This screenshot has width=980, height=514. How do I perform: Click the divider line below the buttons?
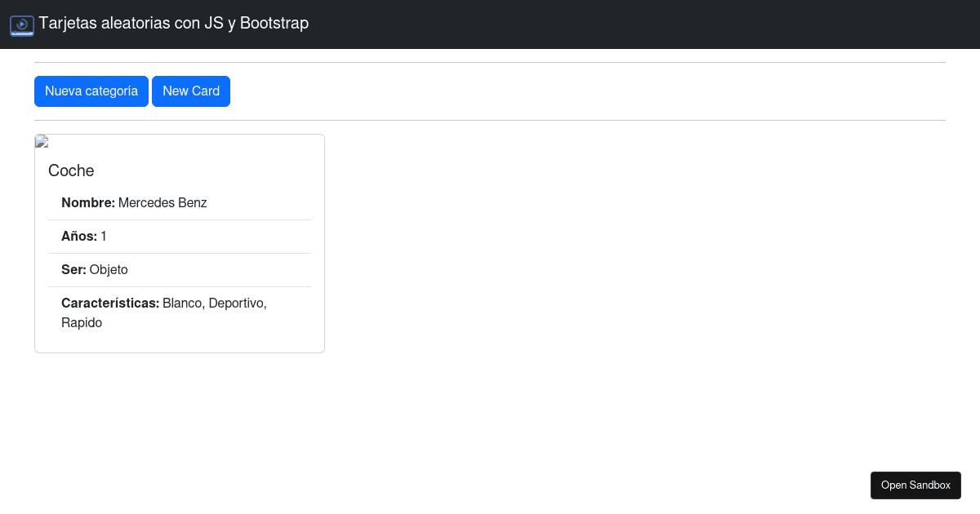tap(490, 120)
